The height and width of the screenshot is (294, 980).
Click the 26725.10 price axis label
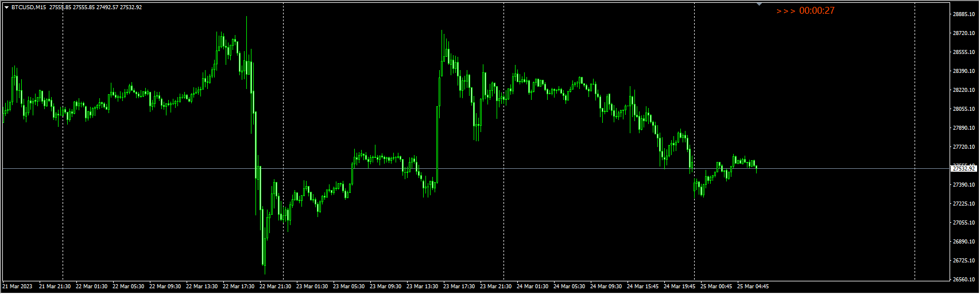click(964, 261)
